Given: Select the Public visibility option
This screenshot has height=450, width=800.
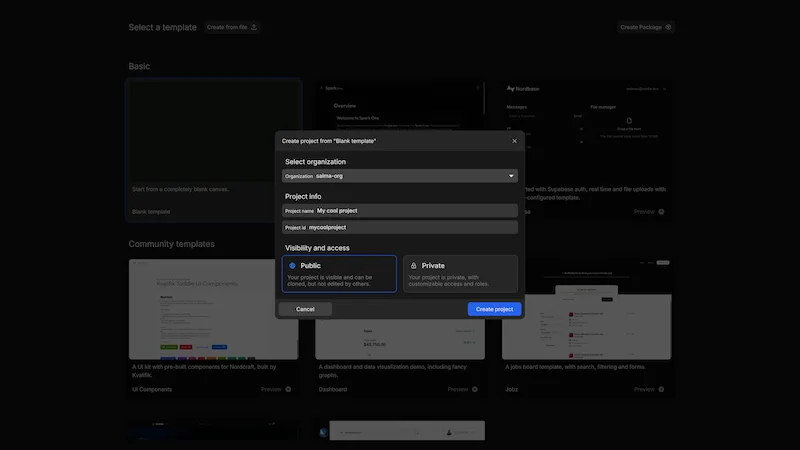Looking at the screenshot, I should coord(339,274).
